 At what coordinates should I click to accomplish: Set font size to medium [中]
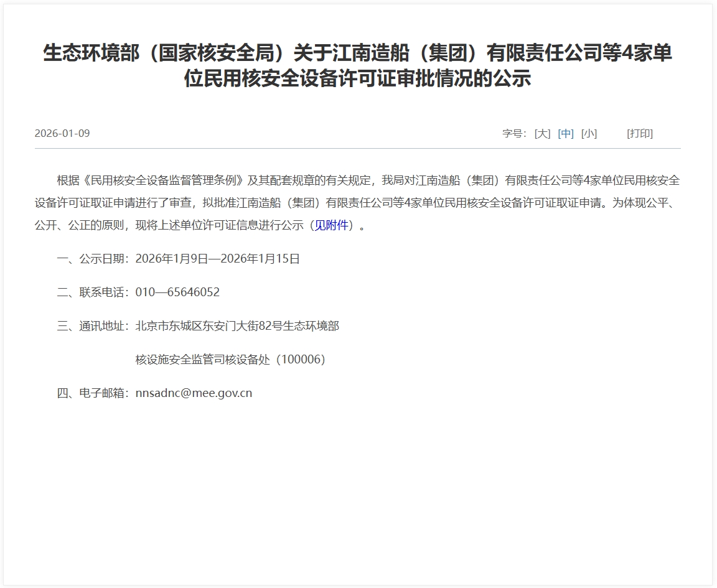click(x=566, y=134)
